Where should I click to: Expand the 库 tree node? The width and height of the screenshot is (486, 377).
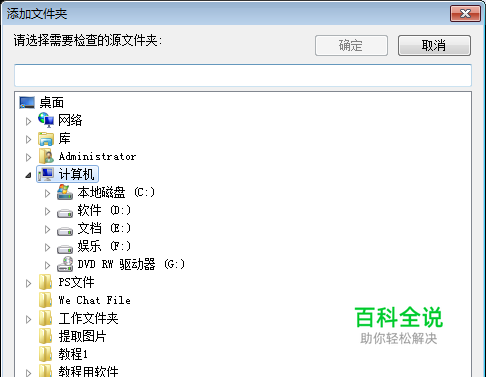tap(28, 139)
